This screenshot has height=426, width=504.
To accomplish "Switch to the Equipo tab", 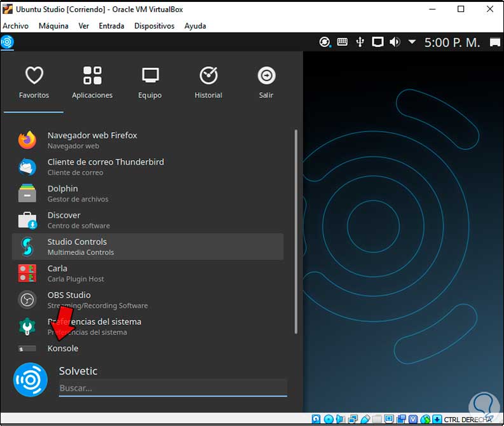I will 150,83.
